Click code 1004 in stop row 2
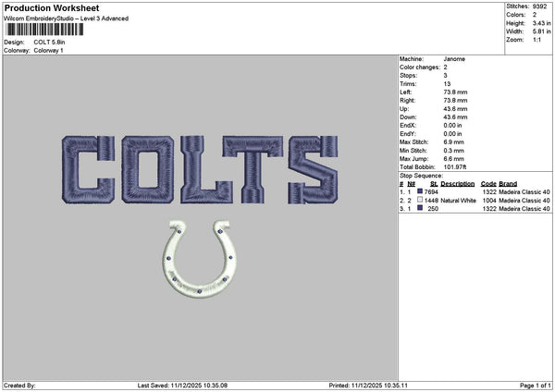This screenshot has height=392, width=555. click(x=489, y=201)
